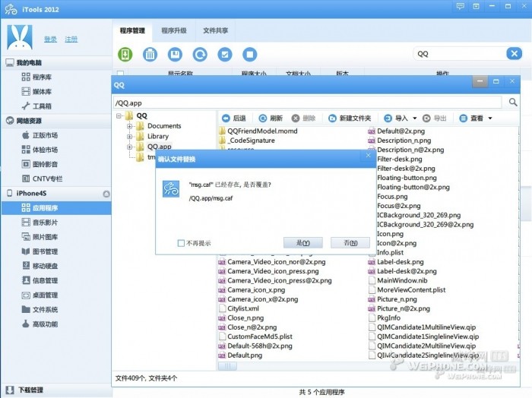Viewport: 532px width, 398px height.
Task: Open 体验市场 in sidebar
Action: 40,150
